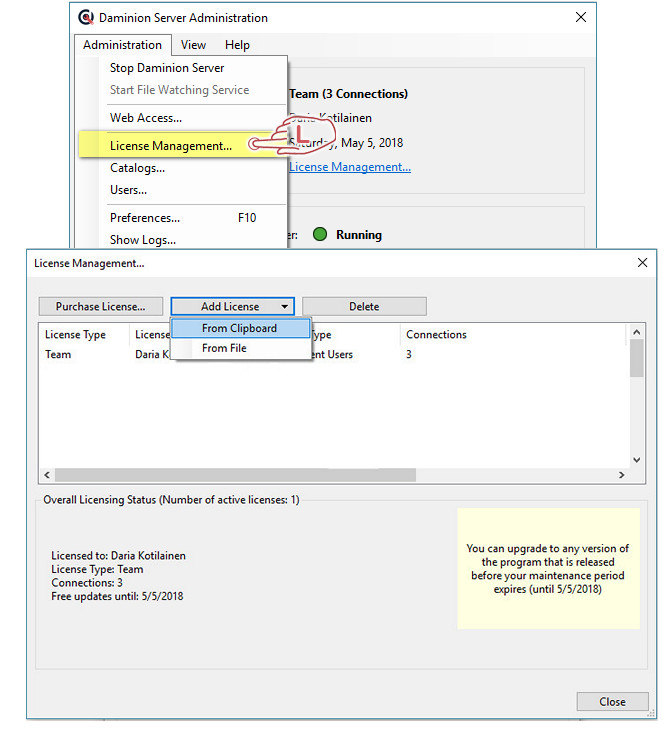Click the green Running status indicator
This screenshot has width=672, height=744.
click(x=320, y=235)
